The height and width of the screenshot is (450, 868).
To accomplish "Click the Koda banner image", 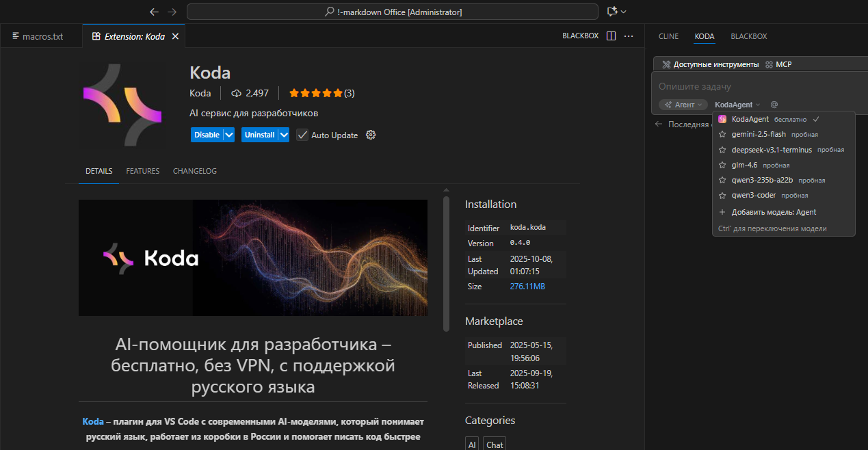I will point(253,258).
